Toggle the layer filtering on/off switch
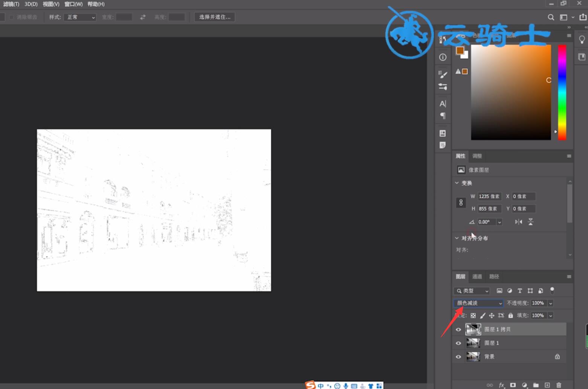This screenshot has width=588, height=389. 552,290
